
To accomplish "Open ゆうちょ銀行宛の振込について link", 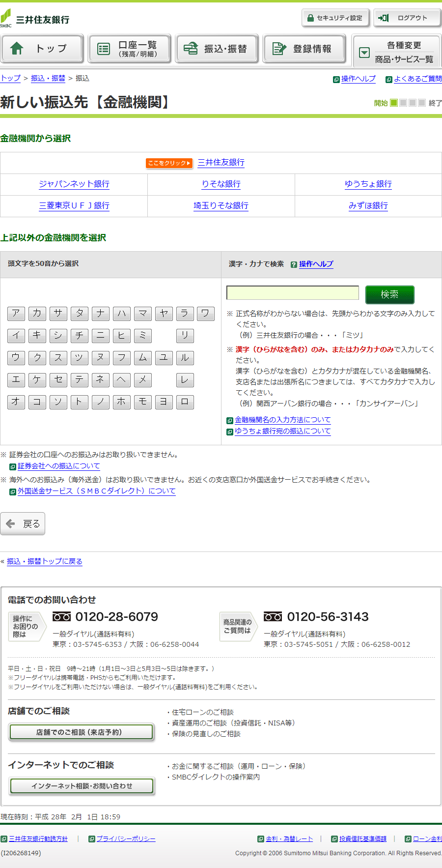I will point(283,432).
